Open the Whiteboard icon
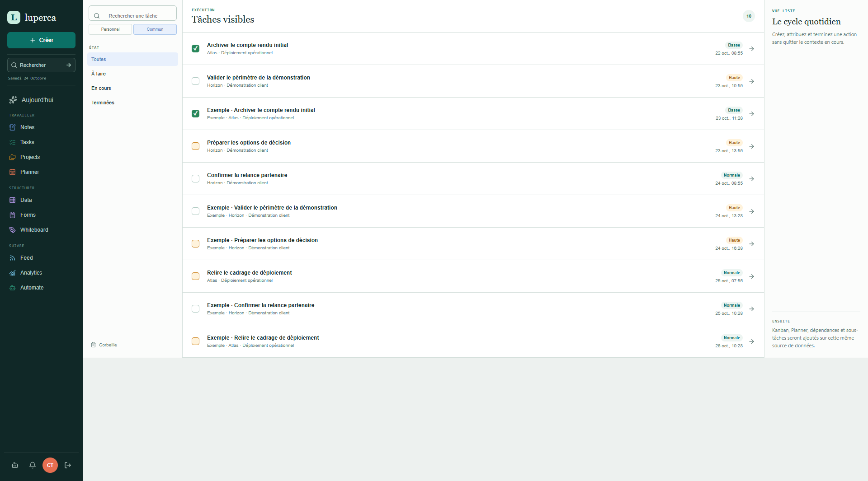The height and width of the screenshot is (481, 868). 13,230
